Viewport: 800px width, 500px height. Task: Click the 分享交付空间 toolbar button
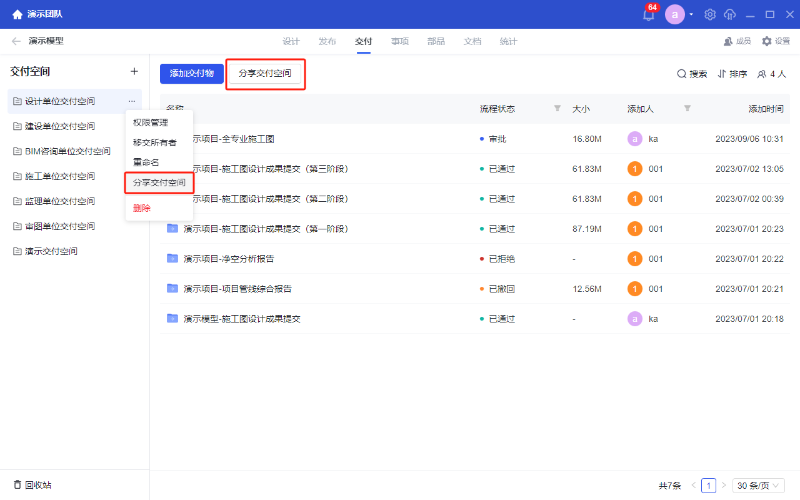tap(265, 73)
